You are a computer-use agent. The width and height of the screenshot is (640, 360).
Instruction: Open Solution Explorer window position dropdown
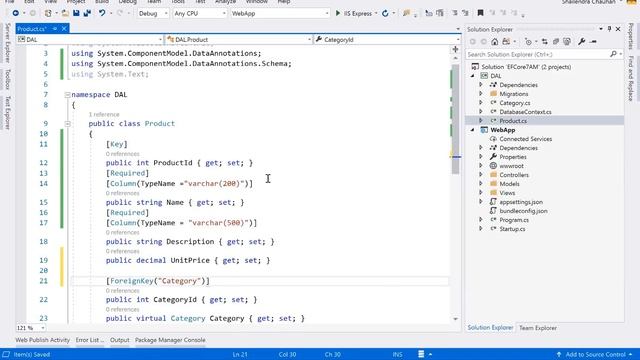601,29
